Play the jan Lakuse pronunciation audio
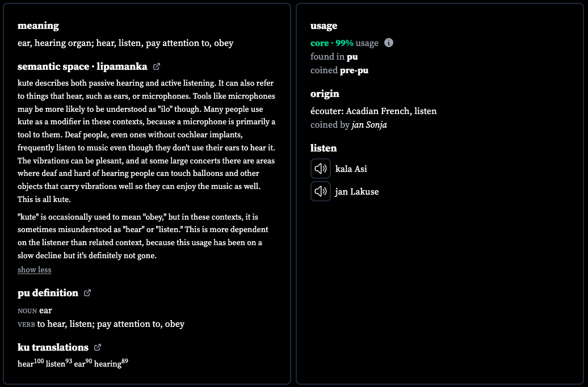The height and width of the screenshot is (387, 588). (321, 191)
